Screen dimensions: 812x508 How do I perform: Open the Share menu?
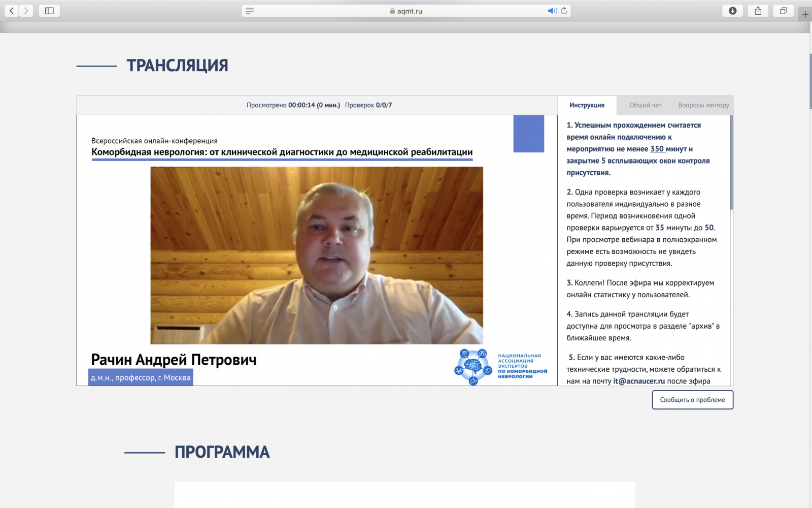[758, 11]
